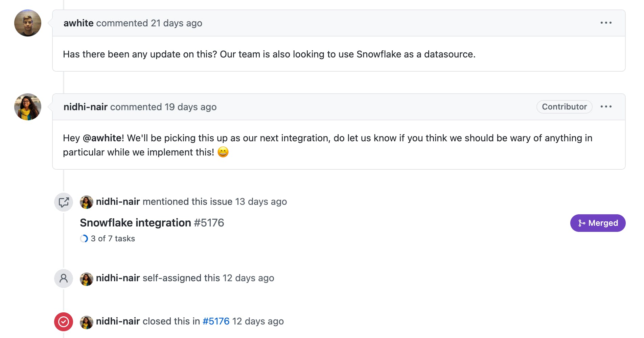Click the self-assigned person timeline icon
The image size is (644, 338).
pos(64,279)
